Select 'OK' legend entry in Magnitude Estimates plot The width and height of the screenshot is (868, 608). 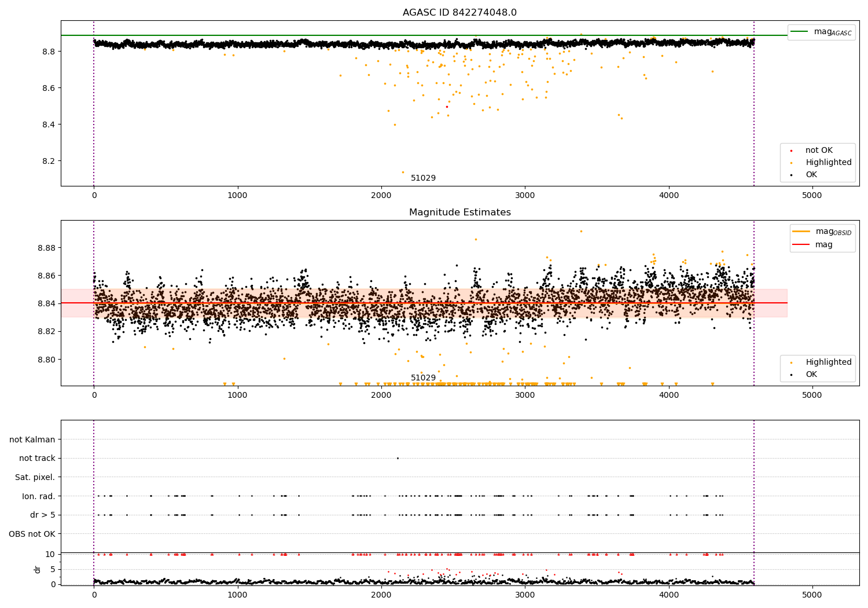(811, 375)
